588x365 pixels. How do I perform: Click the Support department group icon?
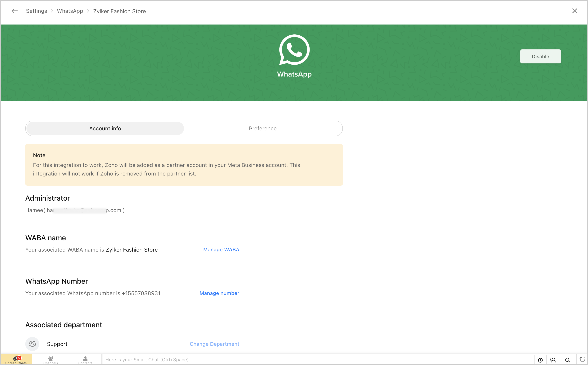(x=32, y=344)
